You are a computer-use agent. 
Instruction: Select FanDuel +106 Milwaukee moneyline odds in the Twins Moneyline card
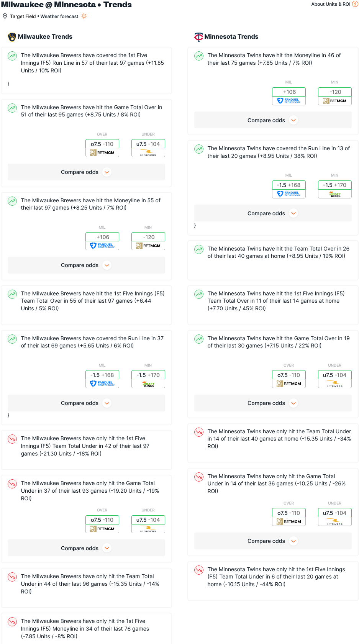[x=289, y=96]
